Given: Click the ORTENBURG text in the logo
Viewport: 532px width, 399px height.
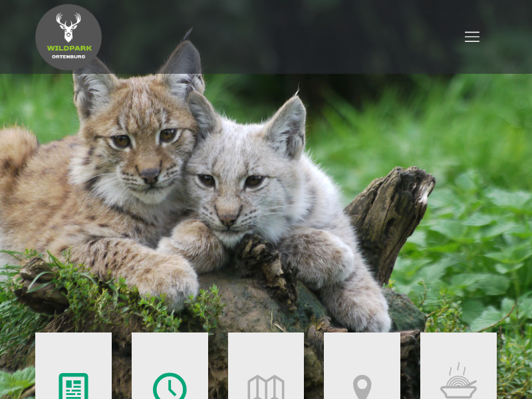Looking at the screenshot, I should pyautogui.click(x=68, y=57).
